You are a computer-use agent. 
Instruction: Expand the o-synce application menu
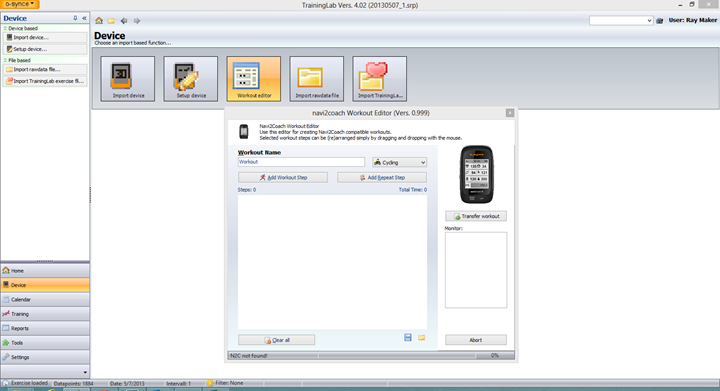pos(20,4)
